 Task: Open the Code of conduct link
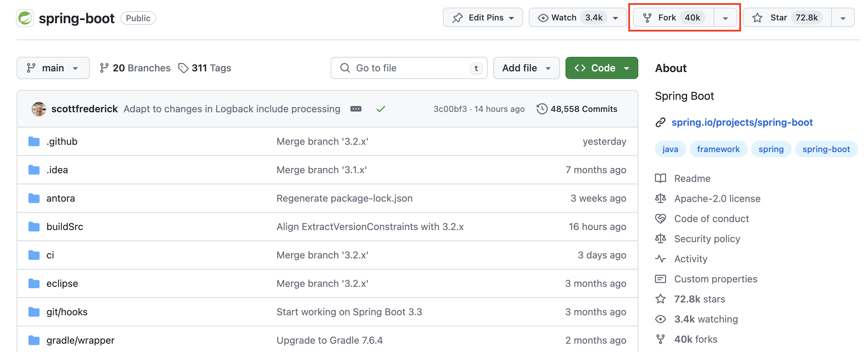[711, 219]
